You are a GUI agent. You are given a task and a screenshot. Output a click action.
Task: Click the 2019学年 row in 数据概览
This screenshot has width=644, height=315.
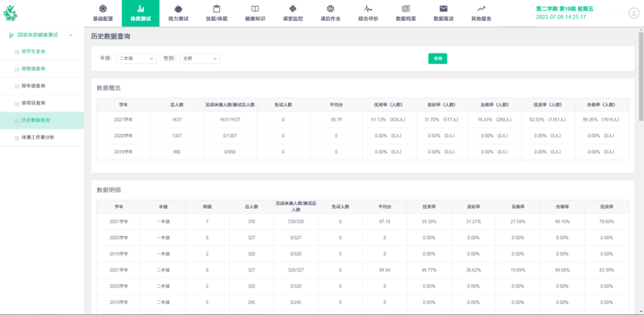tap(363, 152)
